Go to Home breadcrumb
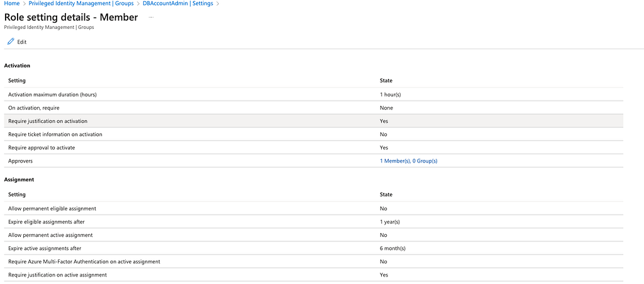644x284 pixels. [11, 3]
